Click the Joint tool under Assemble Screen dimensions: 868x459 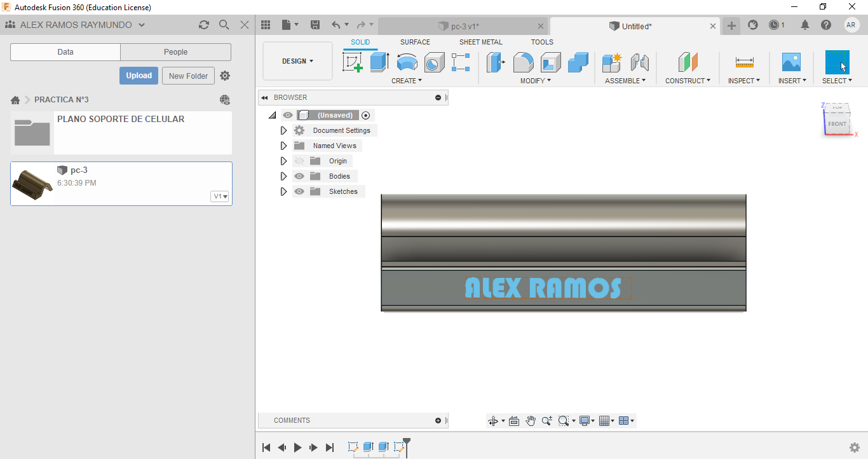639,62
